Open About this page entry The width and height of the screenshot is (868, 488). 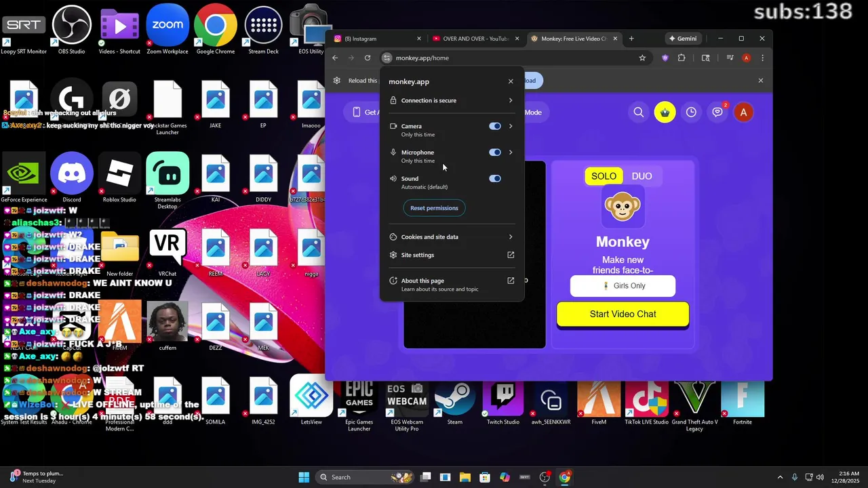coord(452,285)
